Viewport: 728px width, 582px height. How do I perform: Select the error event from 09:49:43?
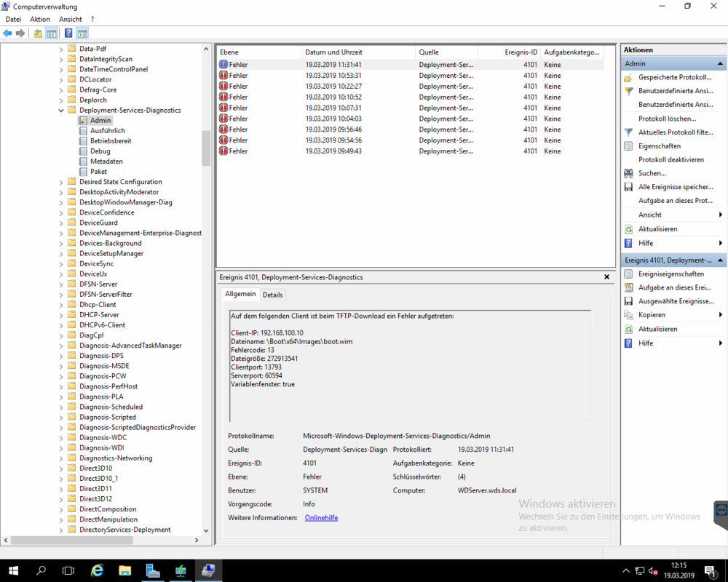point(333,151)
